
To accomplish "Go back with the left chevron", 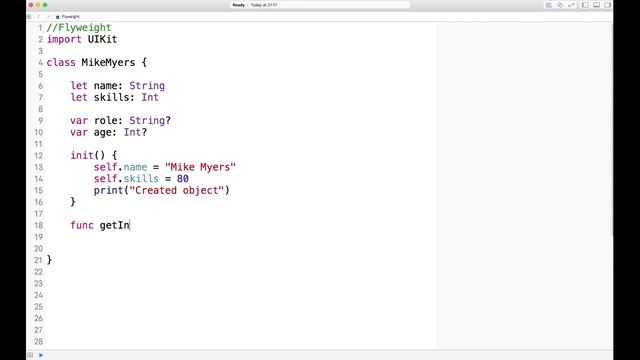I will 39,17.
